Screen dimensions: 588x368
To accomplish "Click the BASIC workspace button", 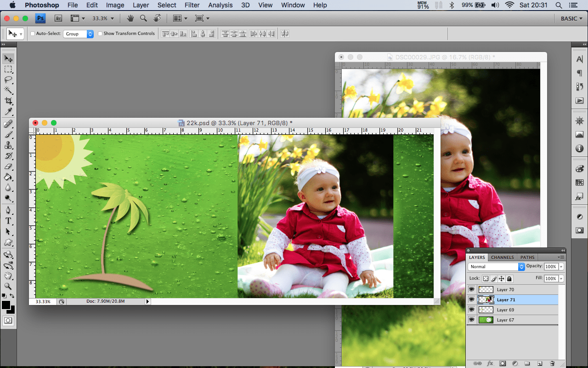I will (569, 18).
